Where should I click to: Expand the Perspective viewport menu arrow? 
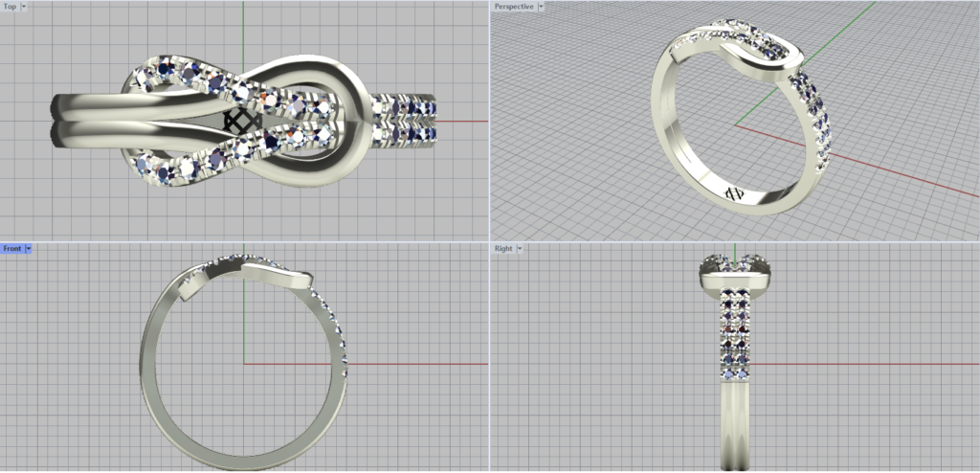pos(542,6)
